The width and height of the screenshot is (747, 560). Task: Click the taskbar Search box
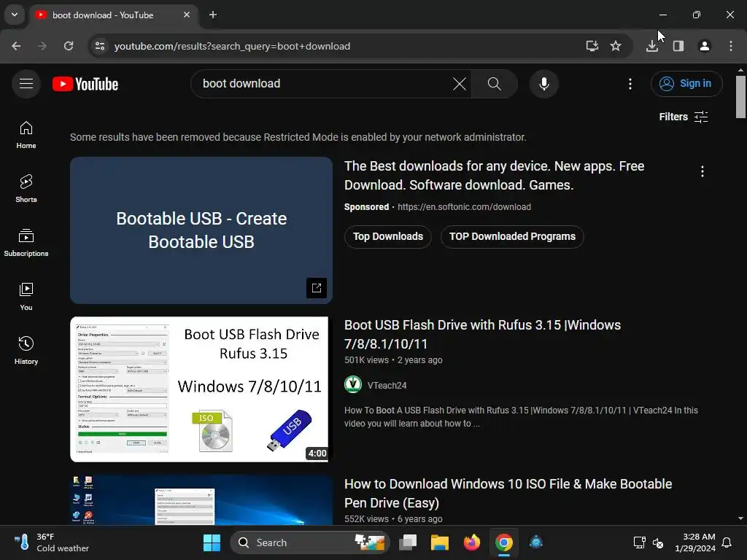[x=309, y=542]
